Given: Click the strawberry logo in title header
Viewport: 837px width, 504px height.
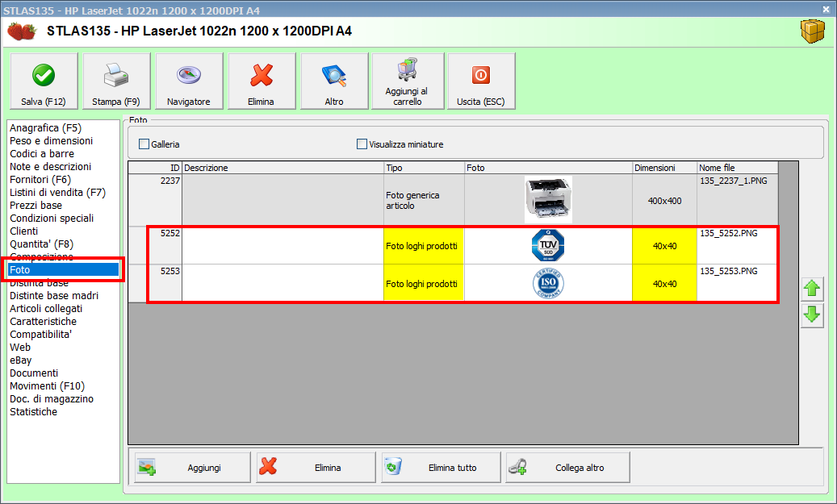Looking at the screenshot, I should pos(22,31).
